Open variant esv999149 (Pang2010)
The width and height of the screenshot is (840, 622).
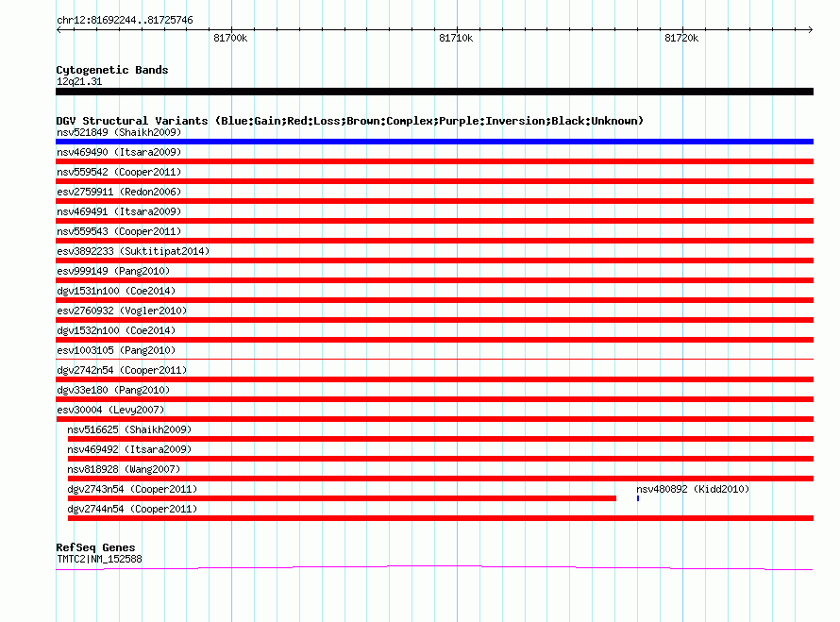click(113, 271)
